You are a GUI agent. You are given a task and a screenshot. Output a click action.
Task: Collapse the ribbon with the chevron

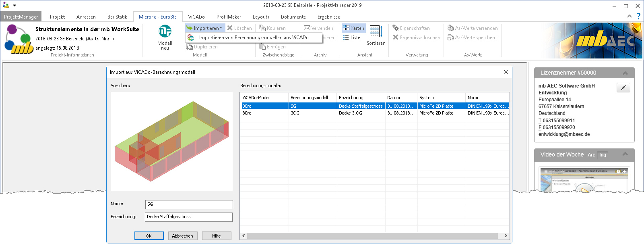tap(630, 16)
